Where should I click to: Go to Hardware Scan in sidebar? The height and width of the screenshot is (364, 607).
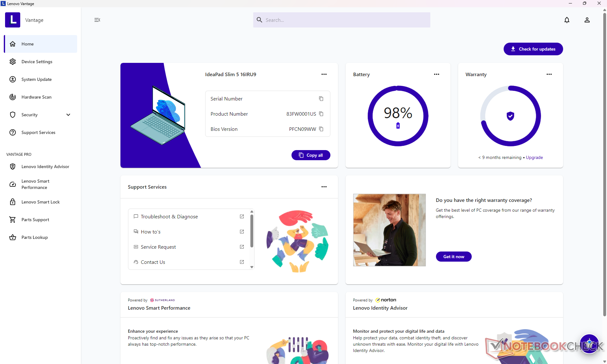[36, 97]
